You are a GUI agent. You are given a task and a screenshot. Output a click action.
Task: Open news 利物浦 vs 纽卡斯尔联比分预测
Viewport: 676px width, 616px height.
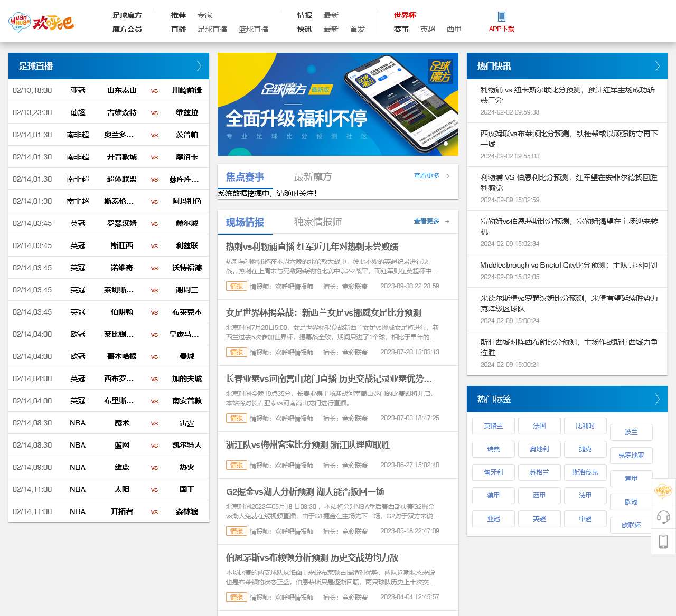(x=568, y=95)
